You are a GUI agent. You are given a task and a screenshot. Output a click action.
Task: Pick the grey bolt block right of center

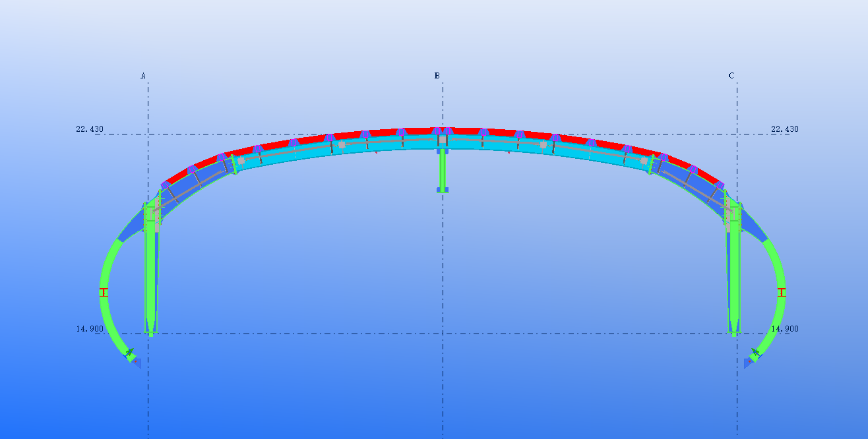click(x=543, y=144)
